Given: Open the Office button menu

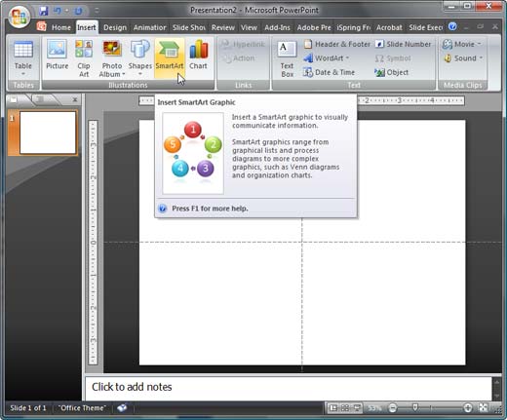Looking at the screenshot, I should [19, 17].
